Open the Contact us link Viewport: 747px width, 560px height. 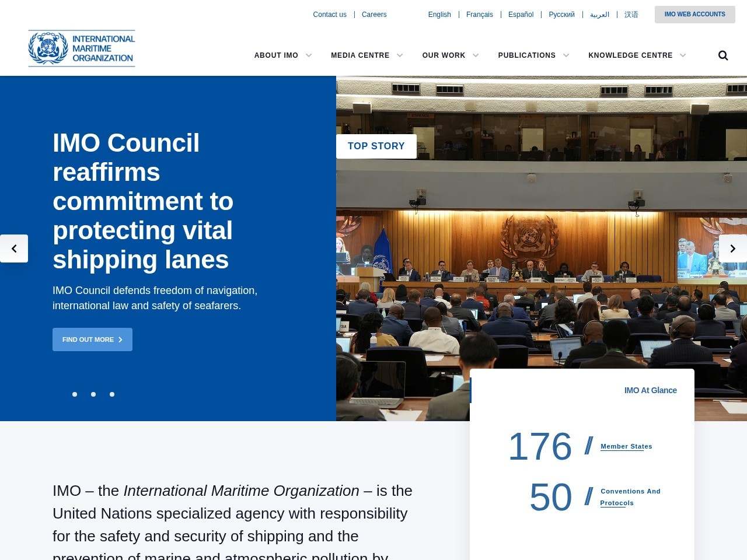(x=330, y=15)
